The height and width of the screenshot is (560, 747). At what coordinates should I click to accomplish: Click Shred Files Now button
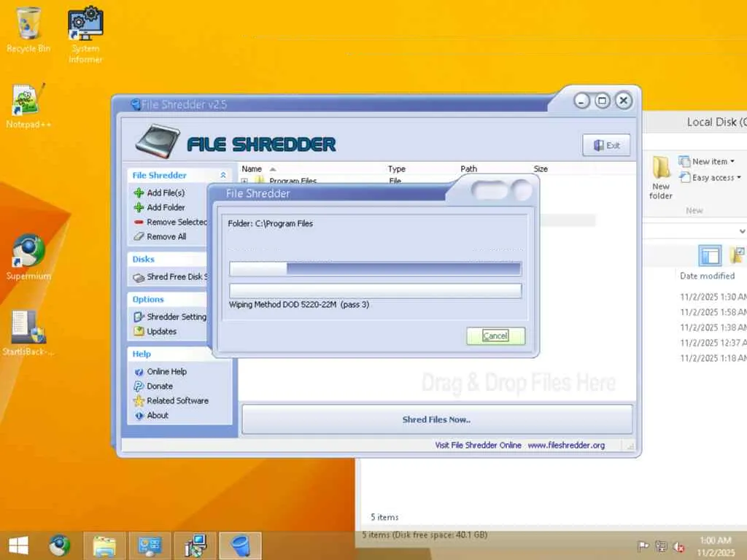(437, 419)
